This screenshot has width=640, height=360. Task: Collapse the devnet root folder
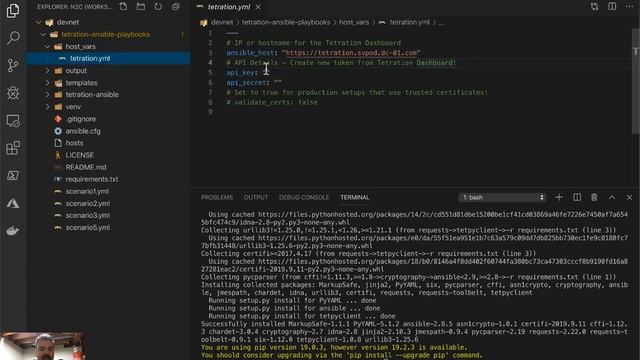click(39, 22)
